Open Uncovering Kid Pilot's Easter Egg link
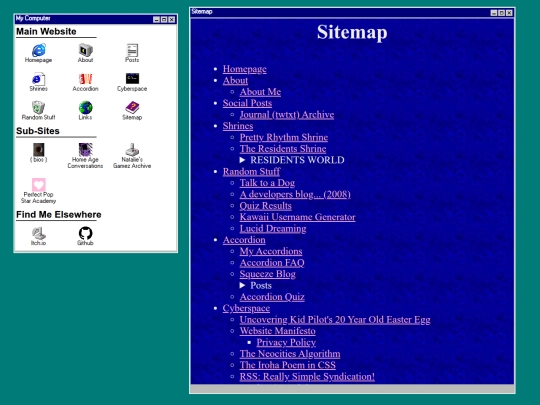Image resolution: width=540 pixels, height=405 pixels. coord(335,319)
